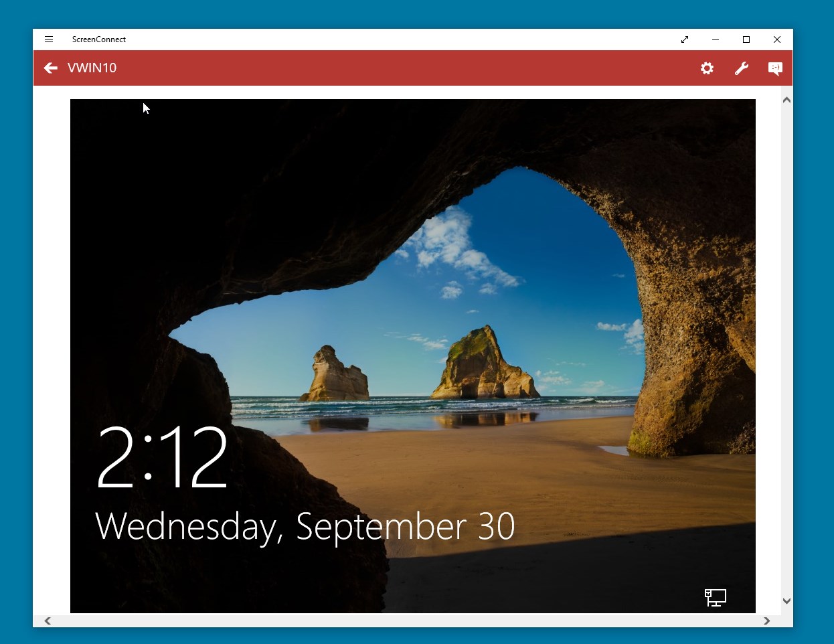Select the VWIN10 session name
Screen dimensions: 834x644
tap(92, 68)
